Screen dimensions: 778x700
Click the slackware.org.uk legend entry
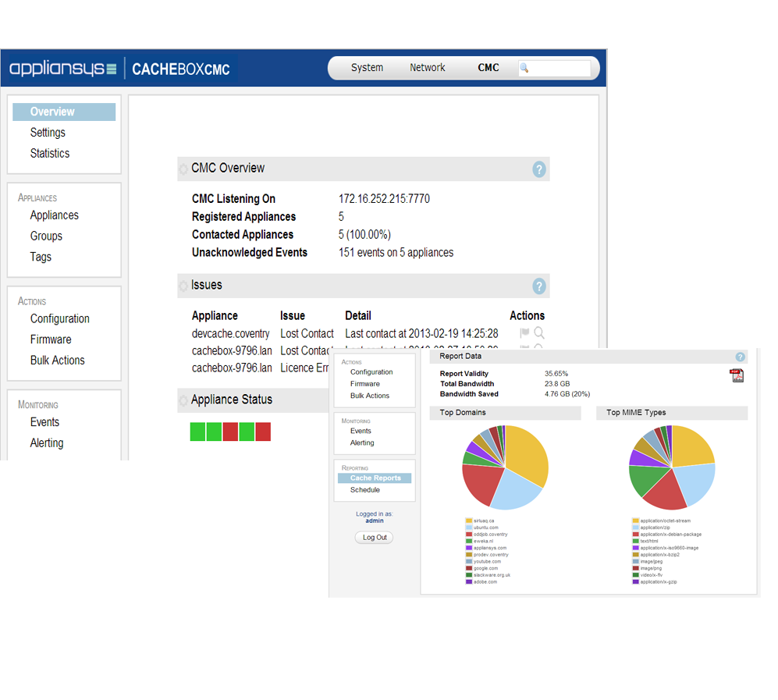pyautogui.click(x=488, y=575)
